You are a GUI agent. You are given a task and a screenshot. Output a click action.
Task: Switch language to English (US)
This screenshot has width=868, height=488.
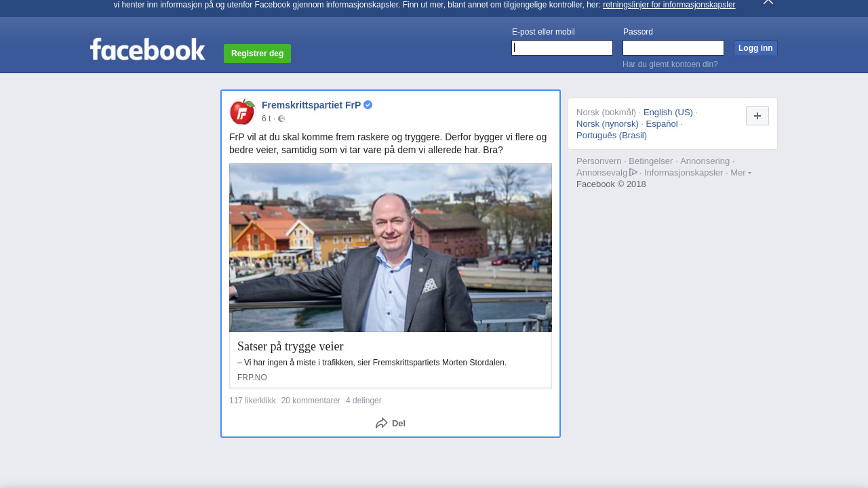tap(668, 113)
